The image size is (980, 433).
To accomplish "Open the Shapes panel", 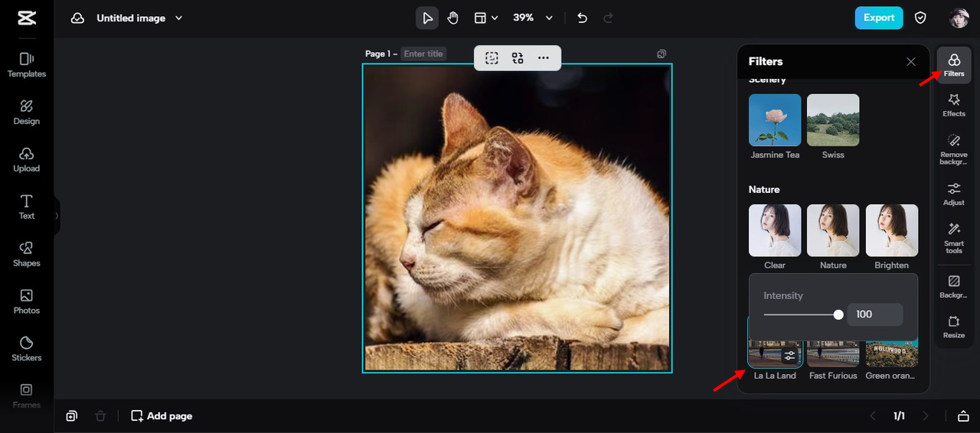I will point(26,253).
